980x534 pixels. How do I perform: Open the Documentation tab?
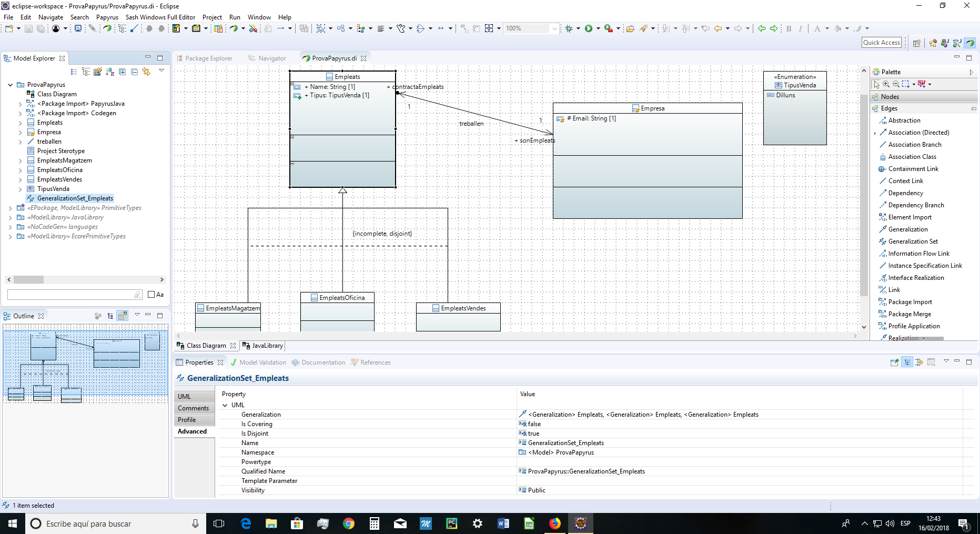pos(319,362)
